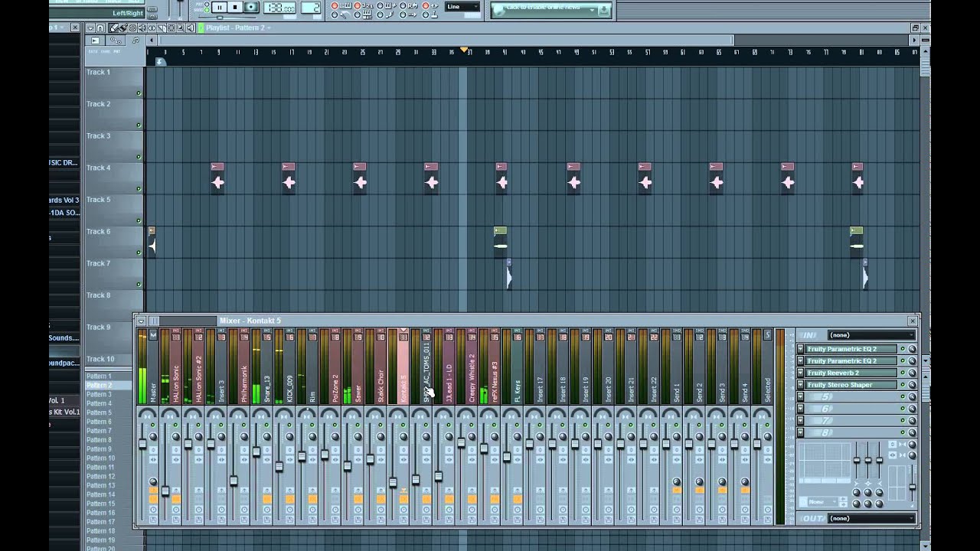
Task: Mute Track 4 via its green dot
Action: point(139,189)
